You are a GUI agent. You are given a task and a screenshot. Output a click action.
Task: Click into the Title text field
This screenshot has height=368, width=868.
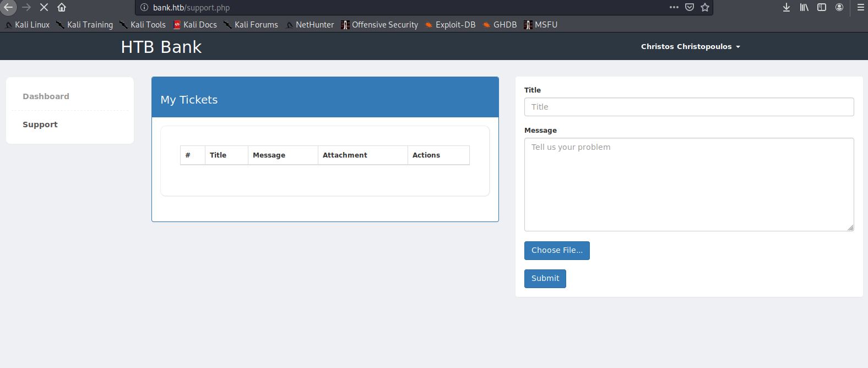click(688, 107)
